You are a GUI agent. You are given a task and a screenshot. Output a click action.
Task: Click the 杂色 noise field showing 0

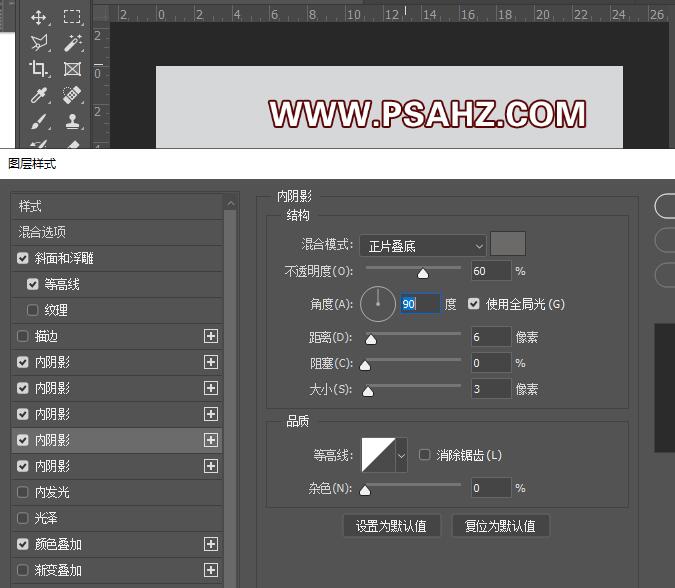point(491,488)
